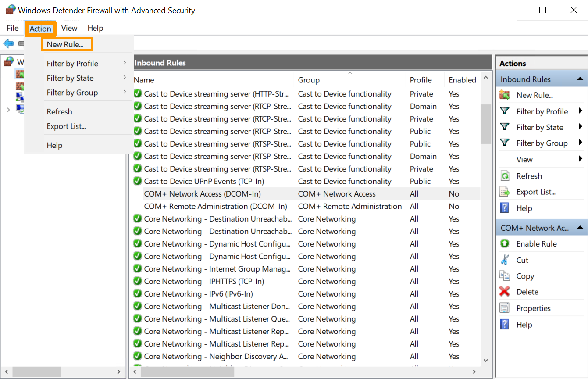Open the View menu in menu bar
The width and height of the screenshot is (588, 379).
(69, 28)
